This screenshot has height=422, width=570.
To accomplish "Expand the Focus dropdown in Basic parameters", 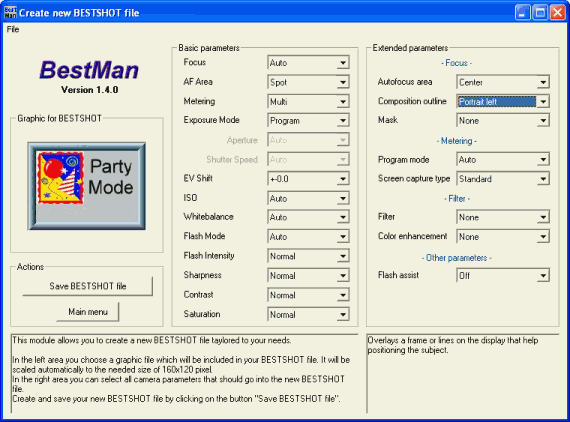I will (x=308, y=63).
